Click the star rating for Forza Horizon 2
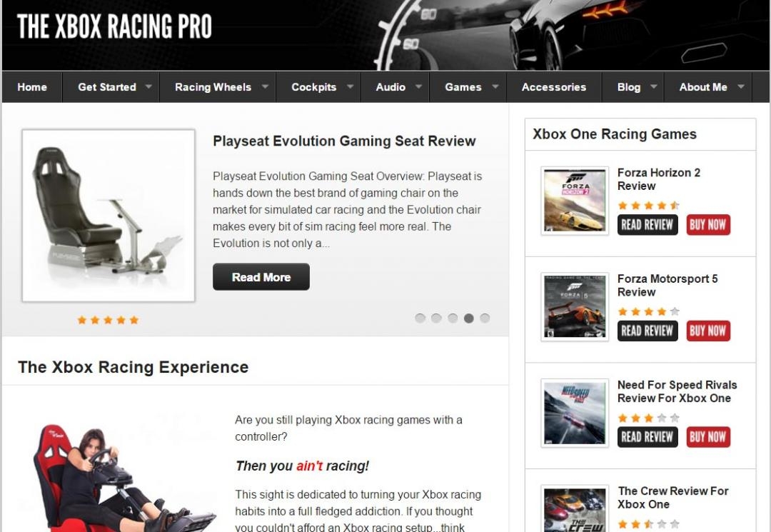The image size is (771, 532). coord(648,206)
